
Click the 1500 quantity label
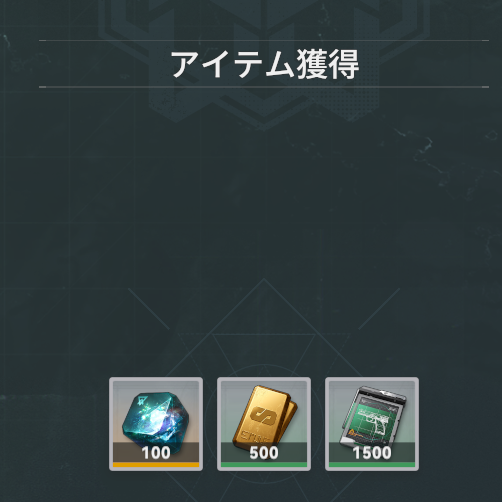pyautogui.click(x=372, y=453)
